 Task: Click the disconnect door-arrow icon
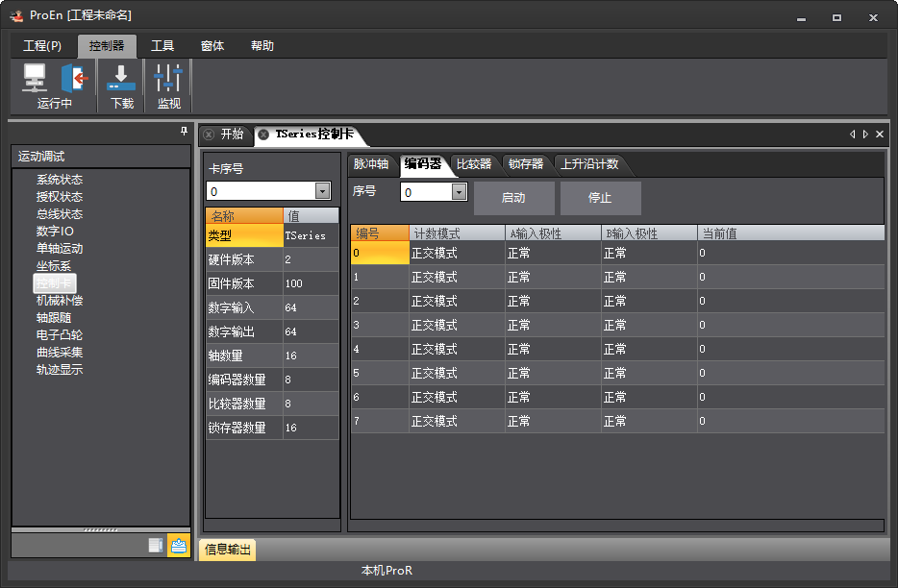click(74, 77)
